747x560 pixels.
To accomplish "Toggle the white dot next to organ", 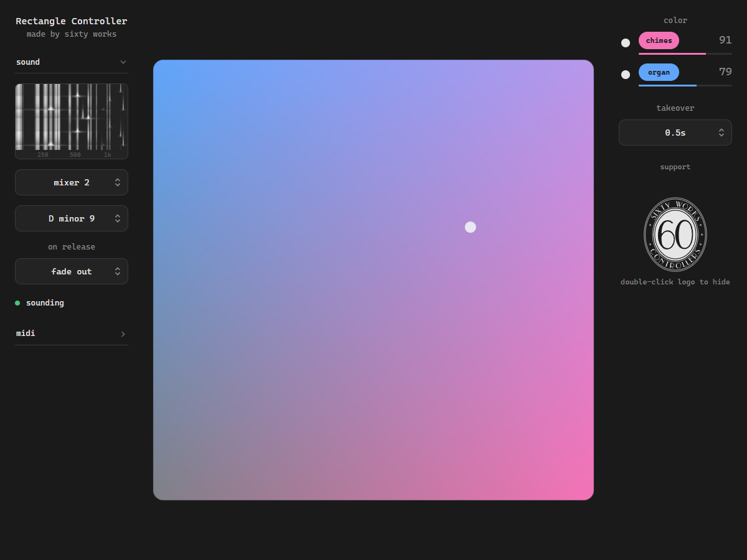I will coord(626,75).
